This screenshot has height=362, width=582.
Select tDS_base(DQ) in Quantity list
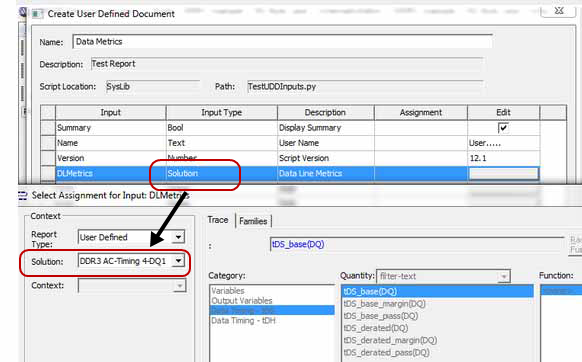[x=437, y=292]
